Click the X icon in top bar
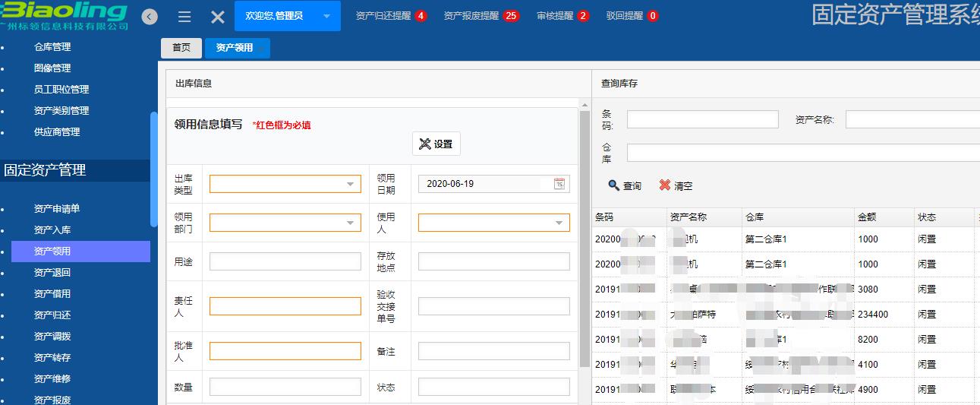Image resolution: width=980 pixels, height=405 pixels. (217, 17)
